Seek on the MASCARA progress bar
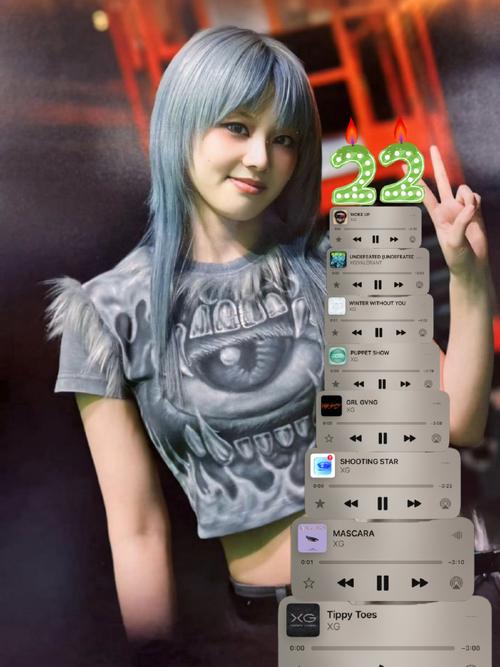Image resolution: width=500 pixels, height=667 pixels. (381, 562)
